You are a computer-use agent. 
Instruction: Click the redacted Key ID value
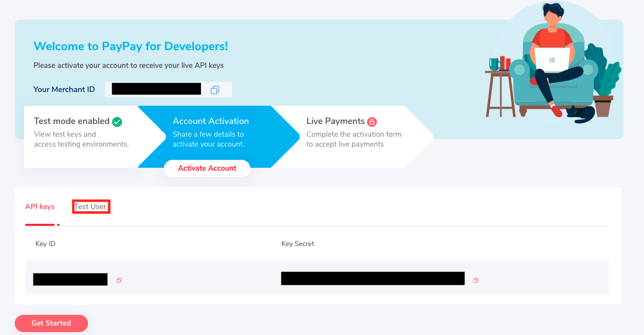pos(70,279)
